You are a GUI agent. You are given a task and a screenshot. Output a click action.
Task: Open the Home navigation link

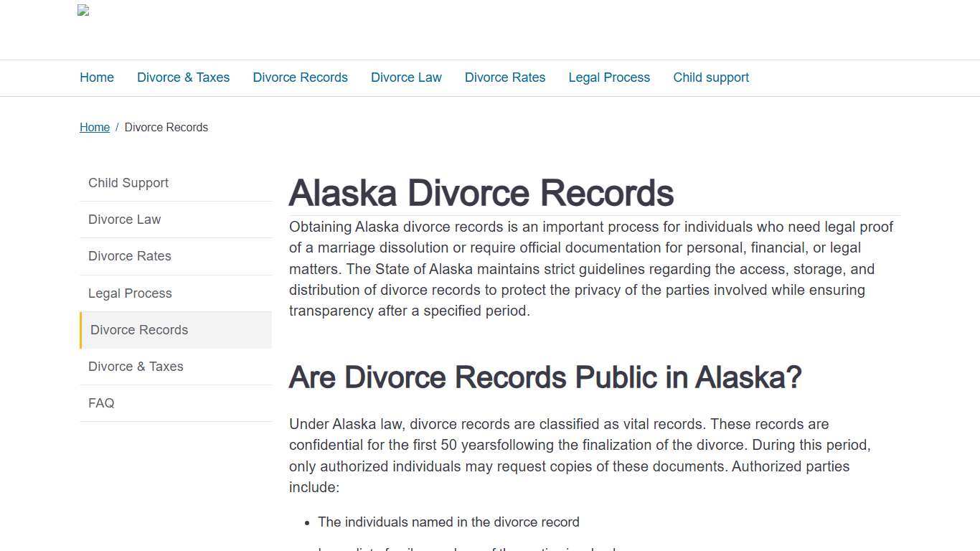click(x=96, y=77)
